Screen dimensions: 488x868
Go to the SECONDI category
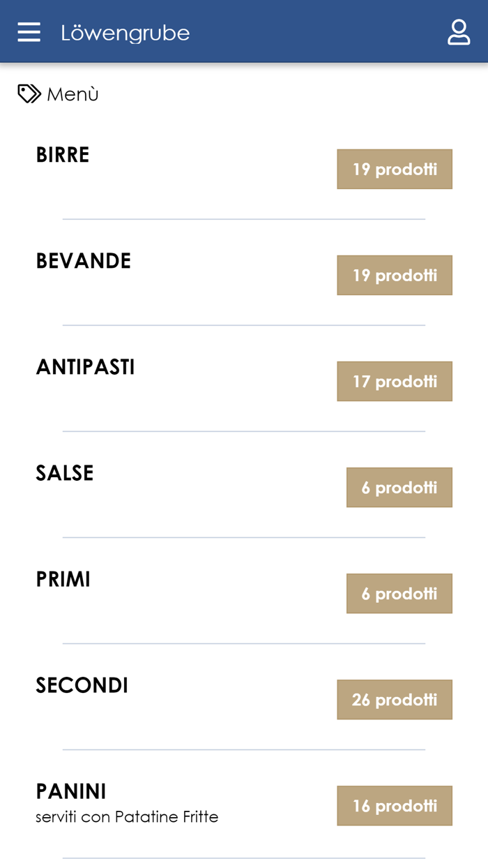[82, 685]
